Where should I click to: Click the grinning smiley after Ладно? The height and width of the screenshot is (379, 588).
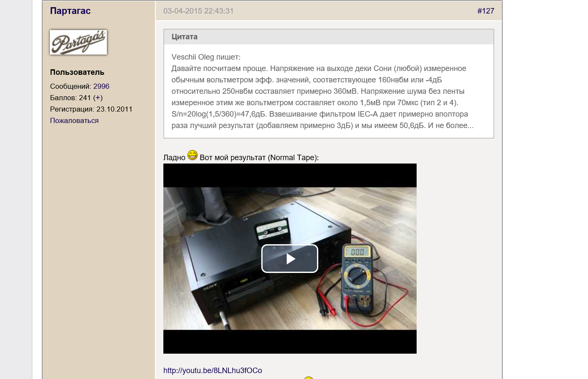pos(192,155)
